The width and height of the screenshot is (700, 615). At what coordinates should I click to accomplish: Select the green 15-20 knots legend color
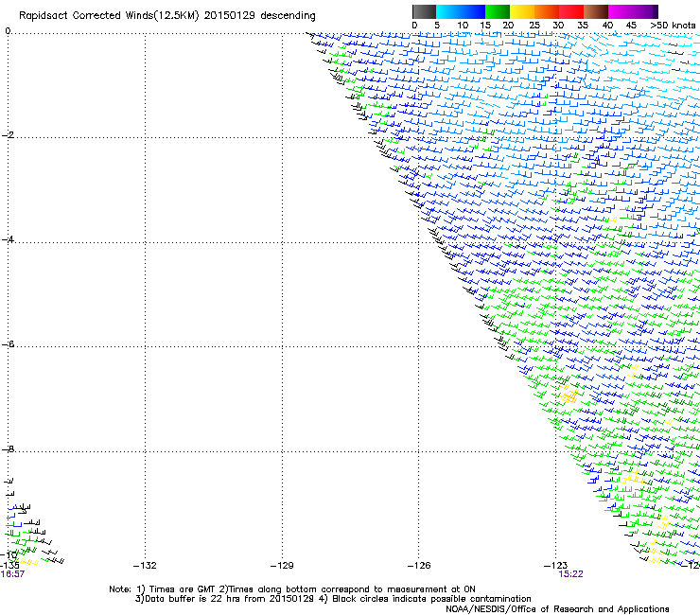[498, 11]
